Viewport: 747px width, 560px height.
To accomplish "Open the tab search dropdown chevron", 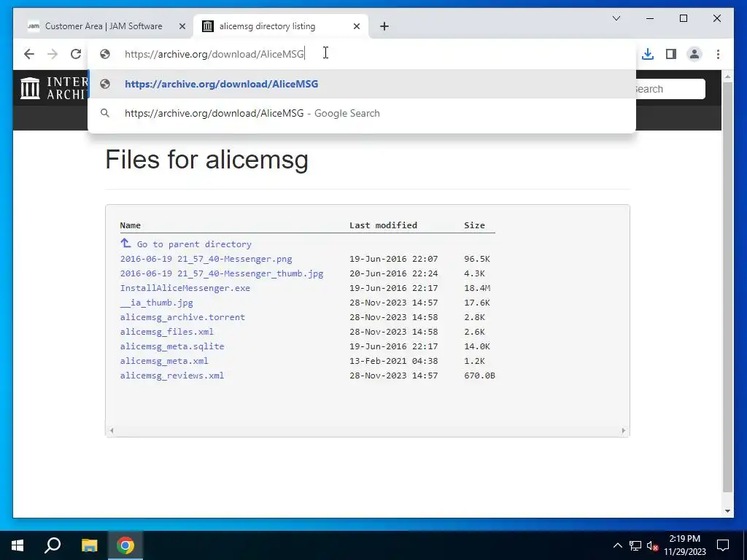I will (x=616, y=18).
